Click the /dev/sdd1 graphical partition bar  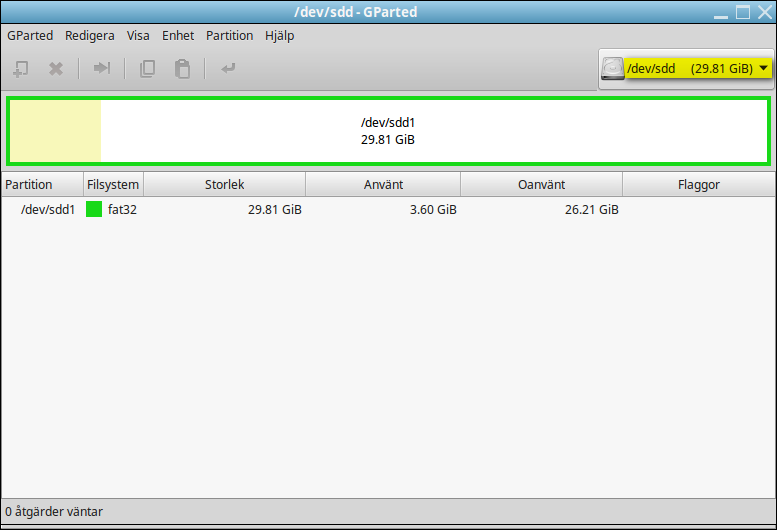pyautogui.click(x=388, y=131)
